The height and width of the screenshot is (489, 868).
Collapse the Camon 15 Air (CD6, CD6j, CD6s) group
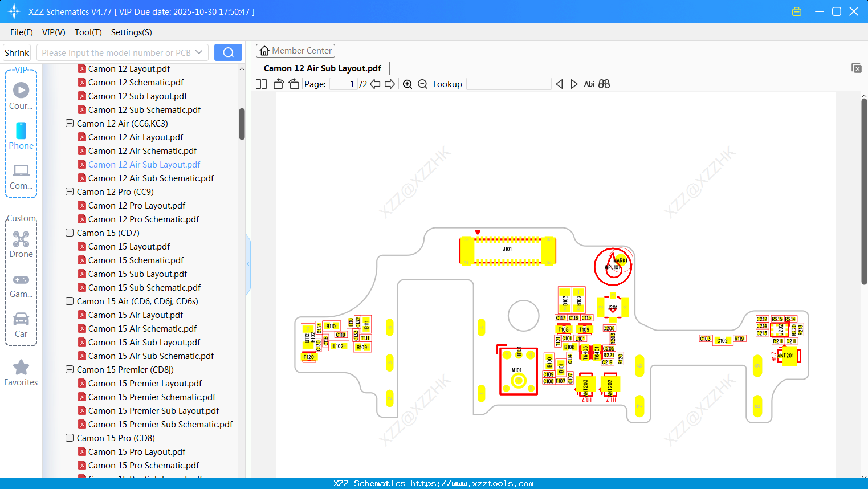[70, 301]
